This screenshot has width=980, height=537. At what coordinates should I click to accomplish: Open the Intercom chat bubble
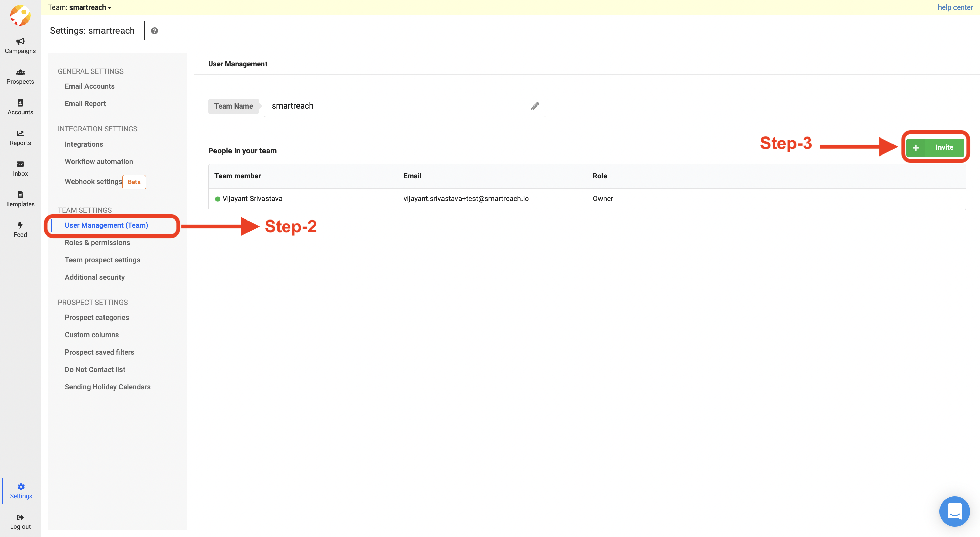[x=954, y=511]
